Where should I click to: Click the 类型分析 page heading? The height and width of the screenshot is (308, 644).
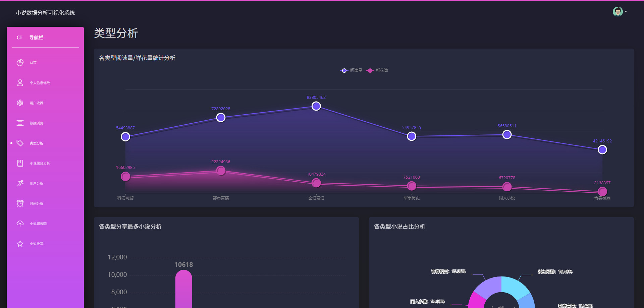tap(116, 33)
